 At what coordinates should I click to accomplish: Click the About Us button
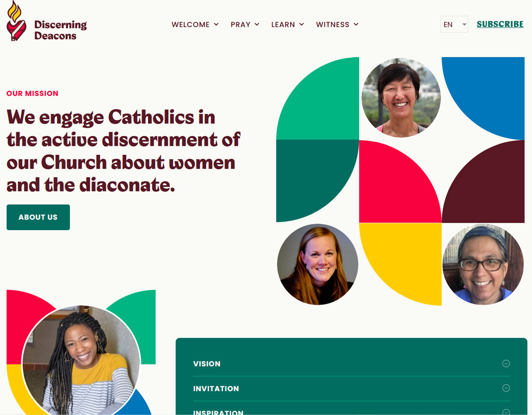38,217
